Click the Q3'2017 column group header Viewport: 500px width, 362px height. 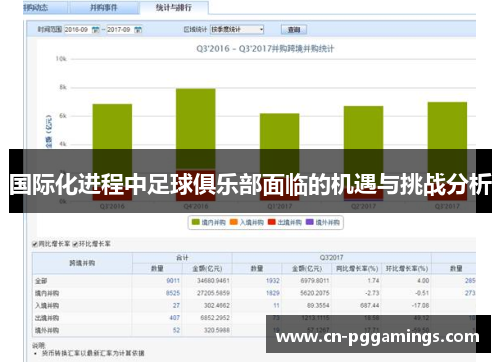(332, 258)
